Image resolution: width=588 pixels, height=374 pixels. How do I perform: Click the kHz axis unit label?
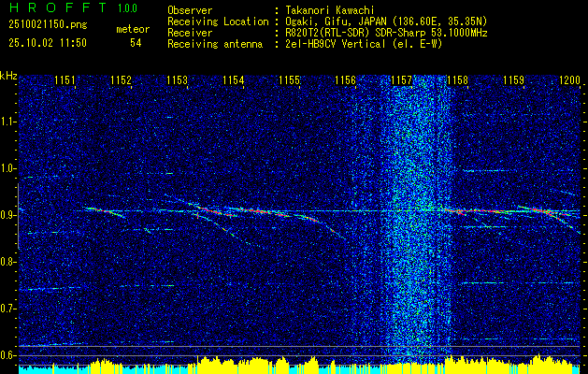pos(8,76)
